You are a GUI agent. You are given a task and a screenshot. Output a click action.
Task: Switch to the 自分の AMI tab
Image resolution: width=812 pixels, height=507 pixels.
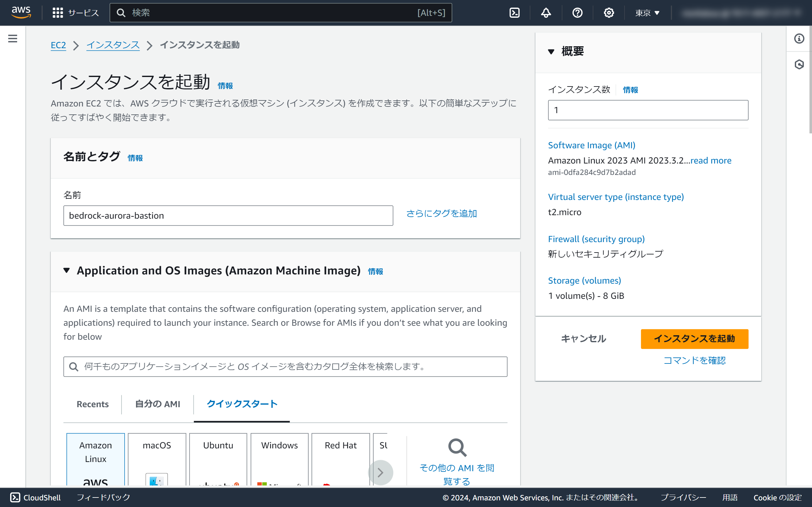point(157,404)
